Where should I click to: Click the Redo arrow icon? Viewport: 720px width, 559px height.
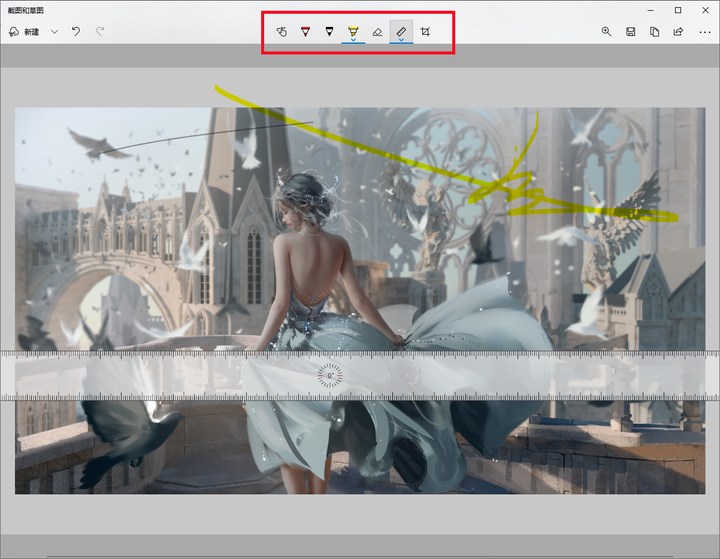click(100, 32)
